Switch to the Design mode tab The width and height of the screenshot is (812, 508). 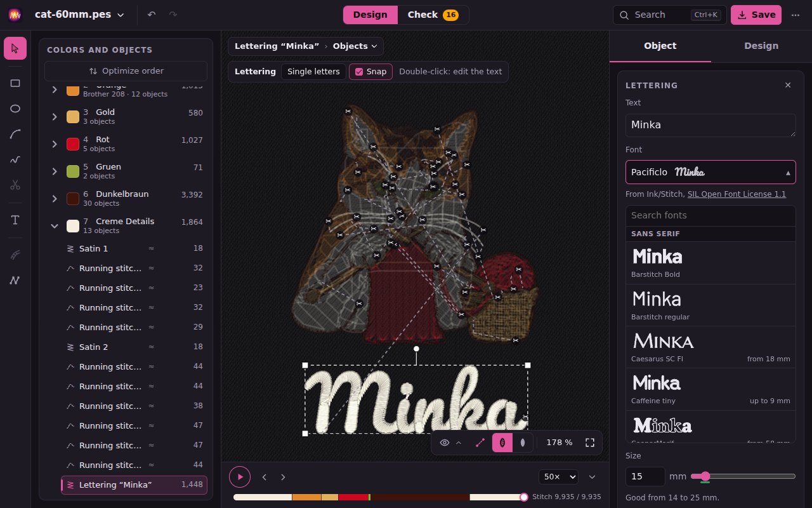(370, 15)
